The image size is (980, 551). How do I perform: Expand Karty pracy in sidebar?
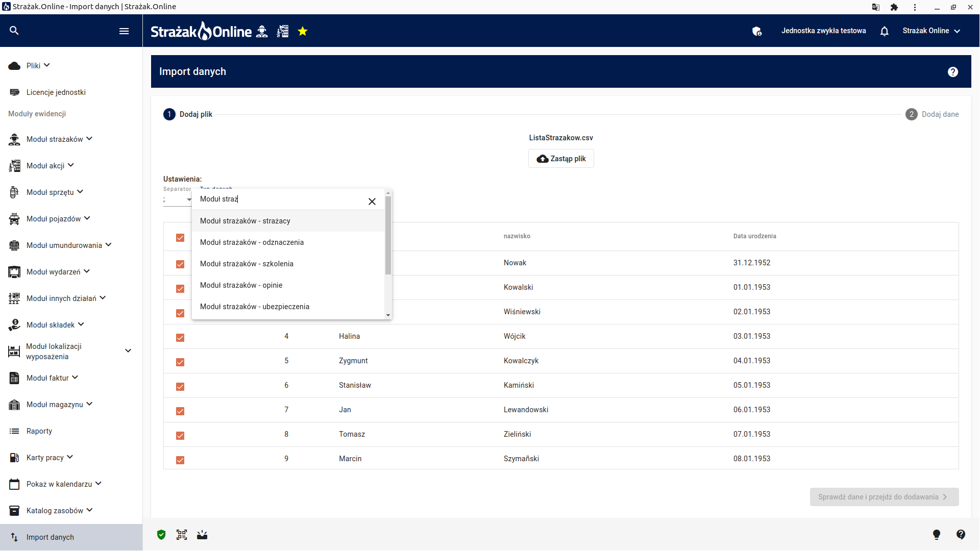(x=70, y=457)
